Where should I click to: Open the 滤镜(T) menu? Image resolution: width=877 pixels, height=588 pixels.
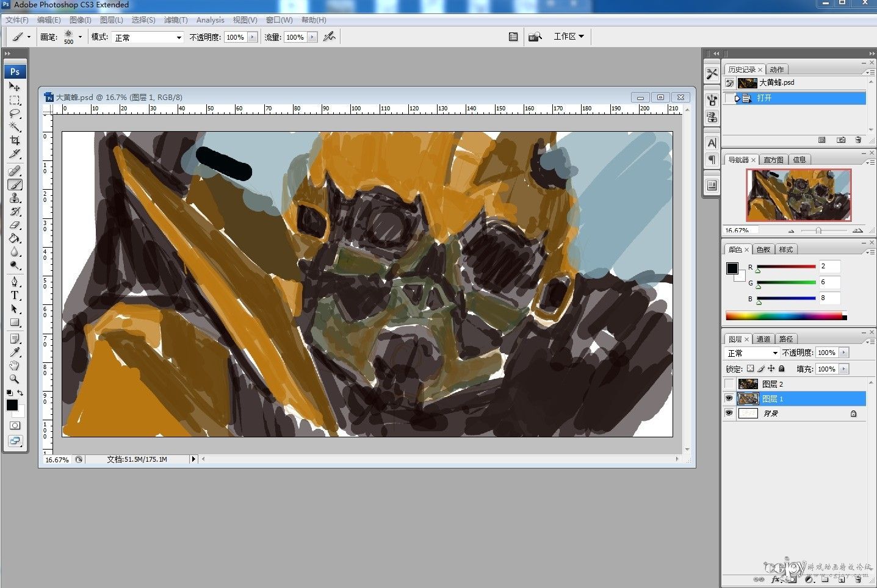176,20
